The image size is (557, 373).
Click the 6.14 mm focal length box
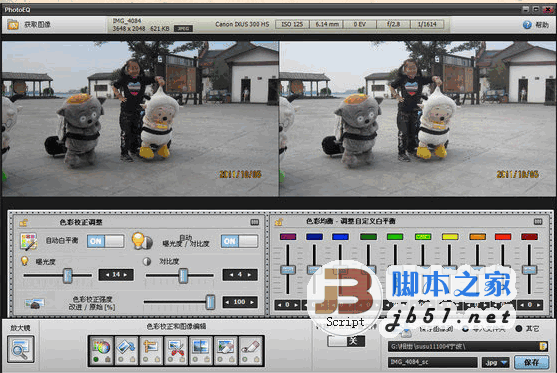pyautogui.click(x=327, y=24)
